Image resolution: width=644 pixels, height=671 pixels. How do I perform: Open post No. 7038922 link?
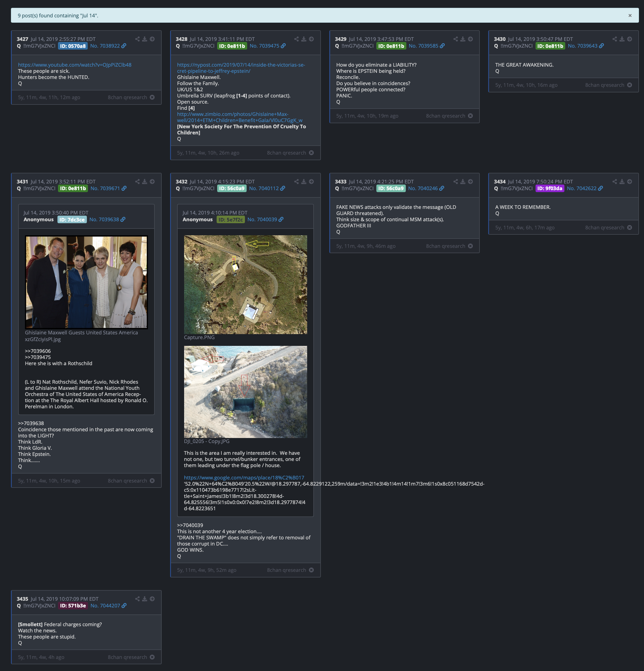click(108, 46)
